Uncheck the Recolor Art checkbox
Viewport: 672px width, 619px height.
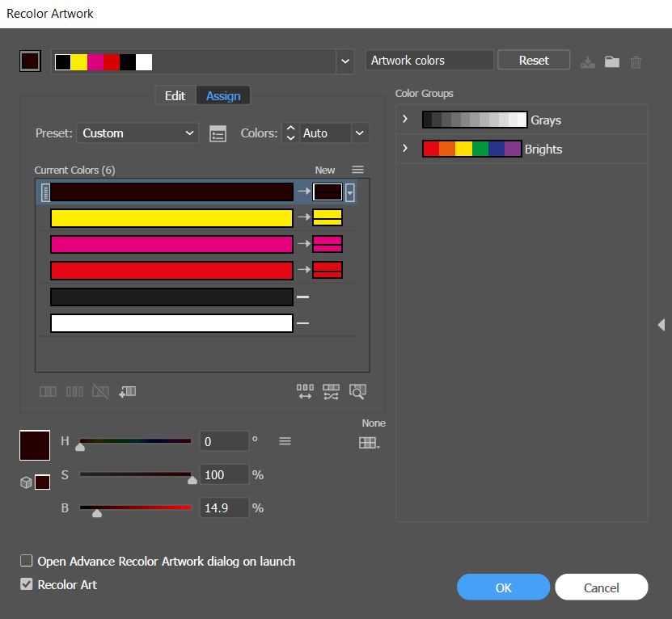(26, 584)
